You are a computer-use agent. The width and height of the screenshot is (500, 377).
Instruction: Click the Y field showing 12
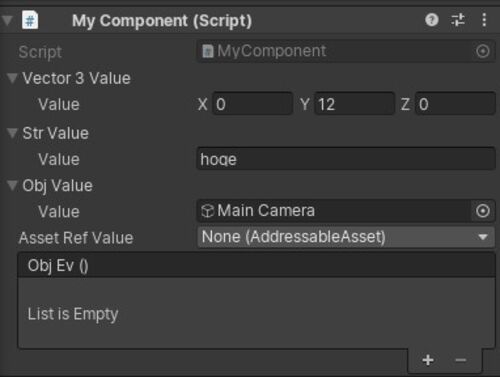(x=355, y=104)
